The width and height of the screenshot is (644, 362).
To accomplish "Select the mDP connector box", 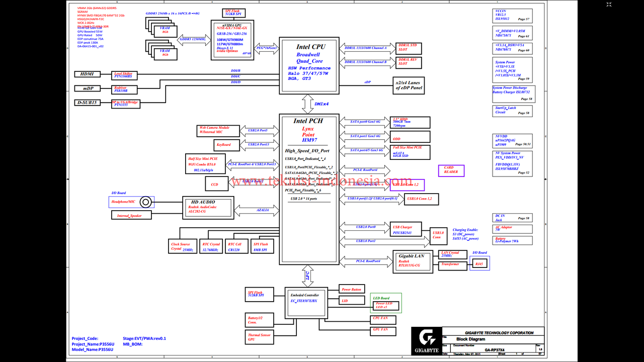I will tap(88, 88).
